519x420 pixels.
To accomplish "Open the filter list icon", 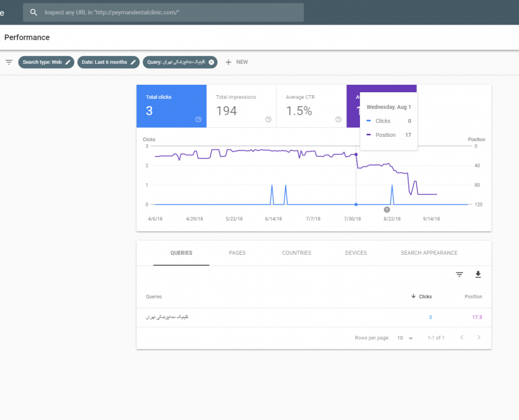I will (x=9, y=62).
